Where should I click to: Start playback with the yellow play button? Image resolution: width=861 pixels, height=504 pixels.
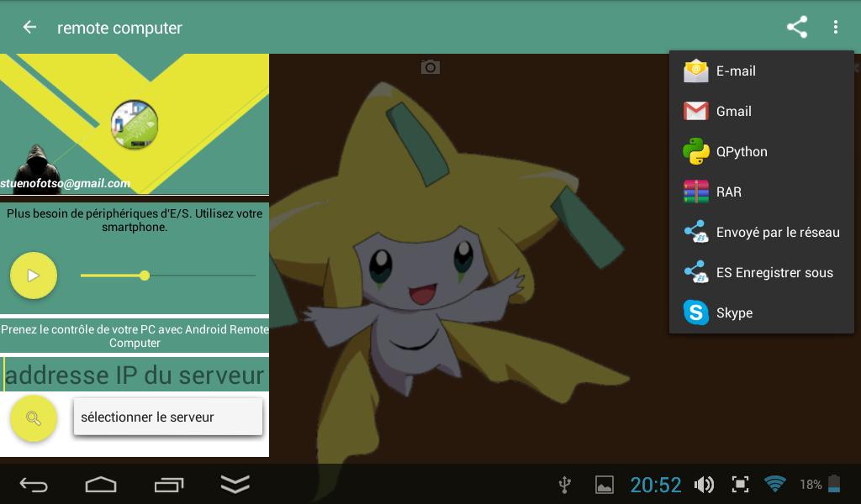34,276
